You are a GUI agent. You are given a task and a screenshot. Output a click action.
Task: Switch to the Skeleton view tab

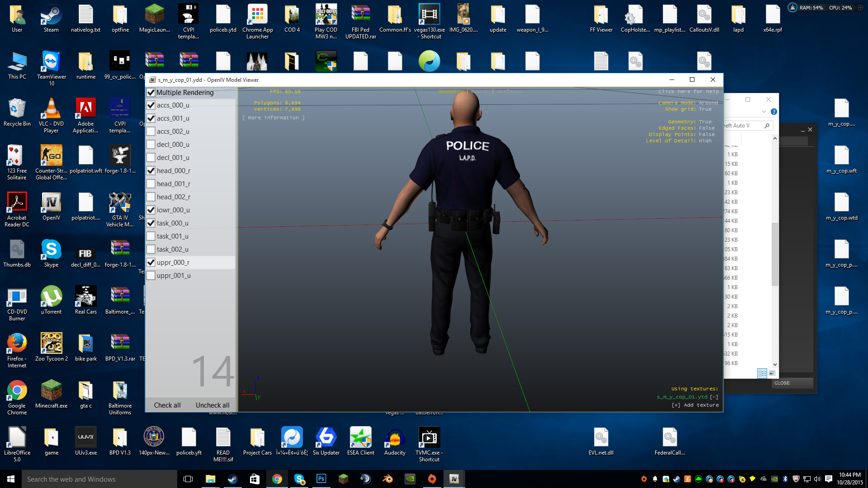509,92
